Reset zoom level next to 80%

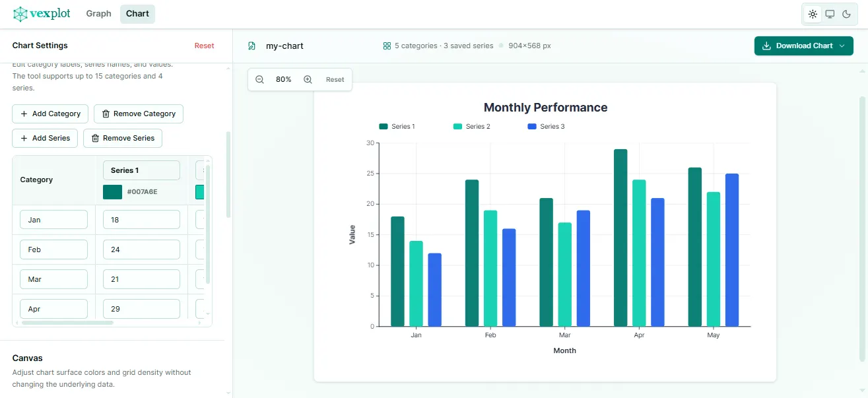click(335, 79)
